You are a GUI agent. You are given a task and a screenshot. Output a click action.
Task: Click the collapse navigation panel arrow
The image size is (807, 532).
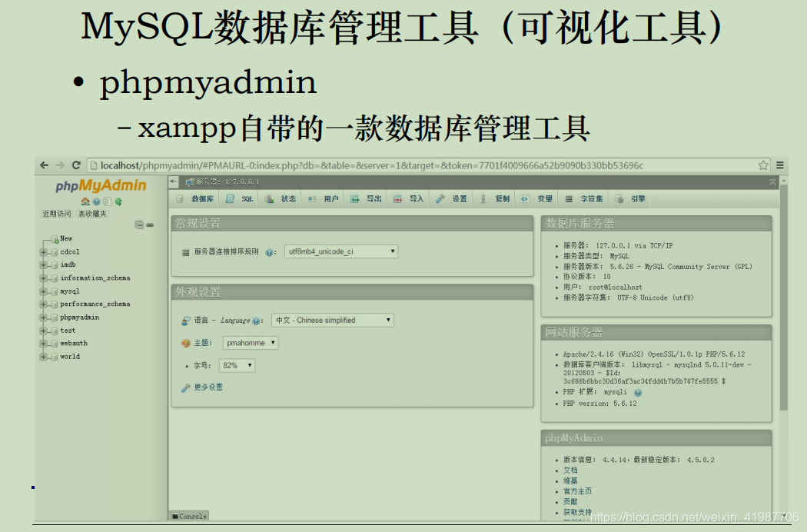pos(174,181)
